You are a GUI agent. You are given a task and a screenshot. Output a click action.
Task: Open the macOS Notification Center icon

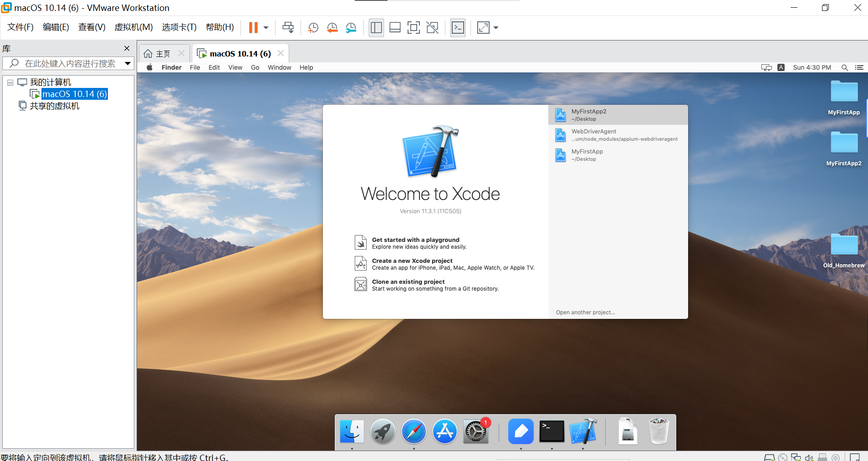pos(859,67)
